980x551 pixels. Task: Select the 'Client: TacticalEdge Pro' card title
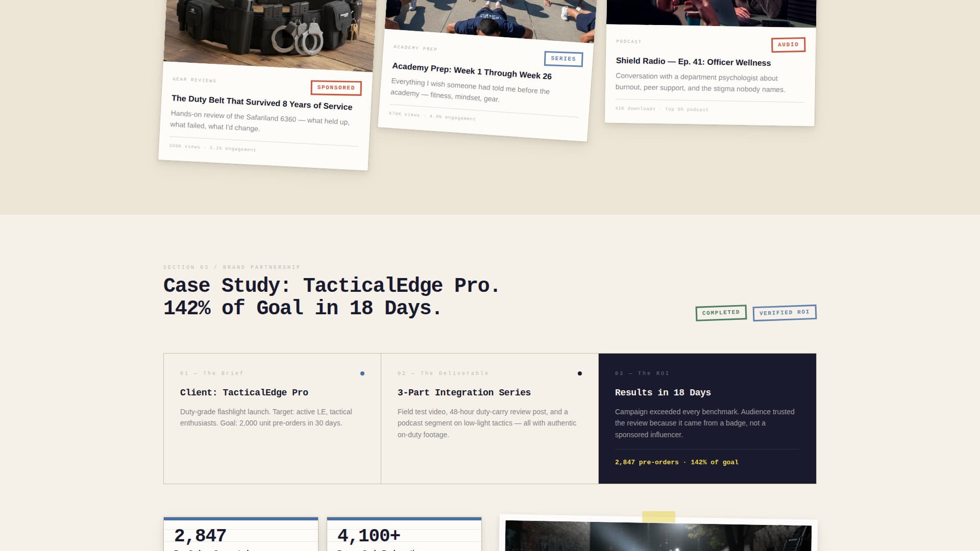click(x=244, y=392)
